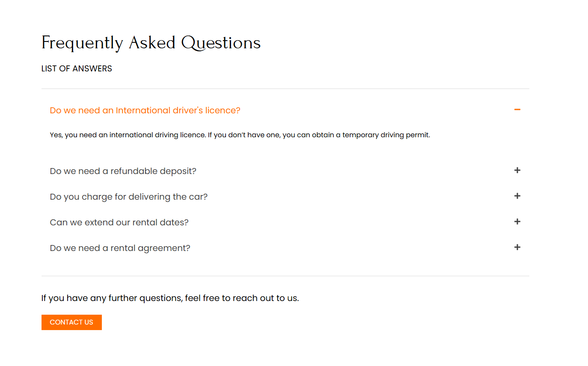The image size is (588, 366).
Task: Collapse the International driver's licence answer with minus icon
Action: click(517, 110)
